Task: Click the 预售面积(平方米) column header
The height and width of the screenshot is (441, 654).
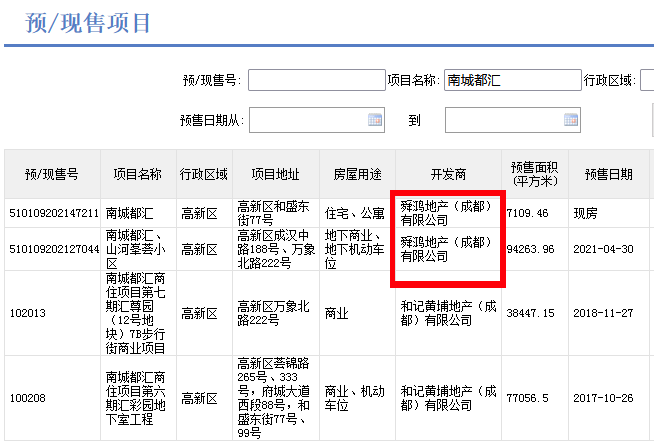Action: (535, 174)
